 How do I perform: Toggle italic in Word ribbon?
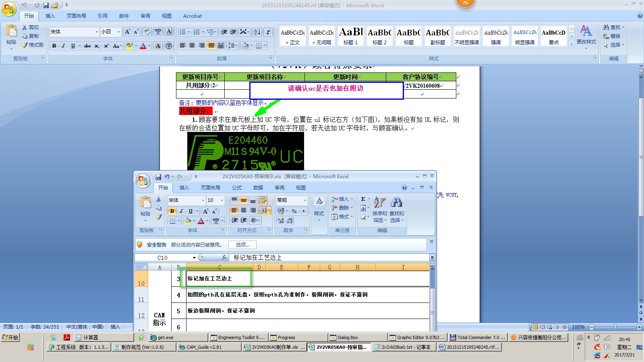pyautogui.click(x=63, y=46)
